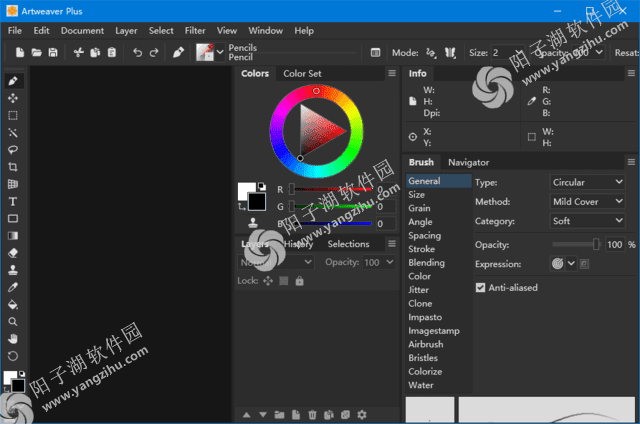Expand the Expression dropdown arrow
The image size is (640, 424).
pos(571,264)
